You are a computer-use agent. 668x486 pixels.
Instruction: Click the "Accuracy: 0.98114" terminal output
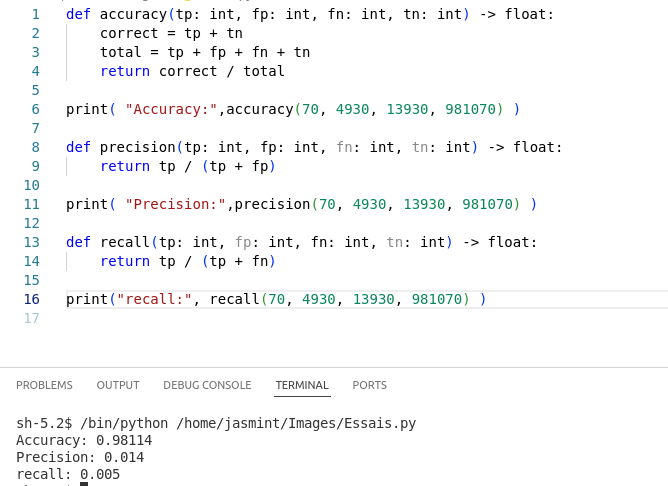(x=84, y=440)
